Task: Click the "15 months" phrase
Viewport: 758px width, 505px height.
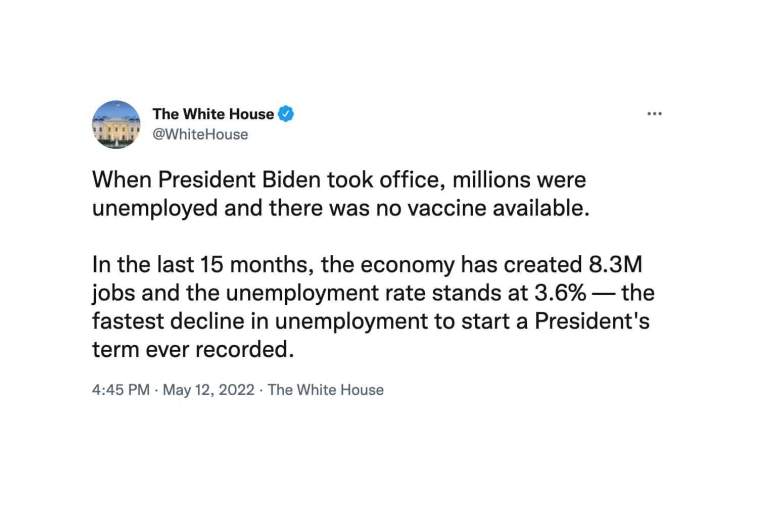Action: tap(257, 264)
